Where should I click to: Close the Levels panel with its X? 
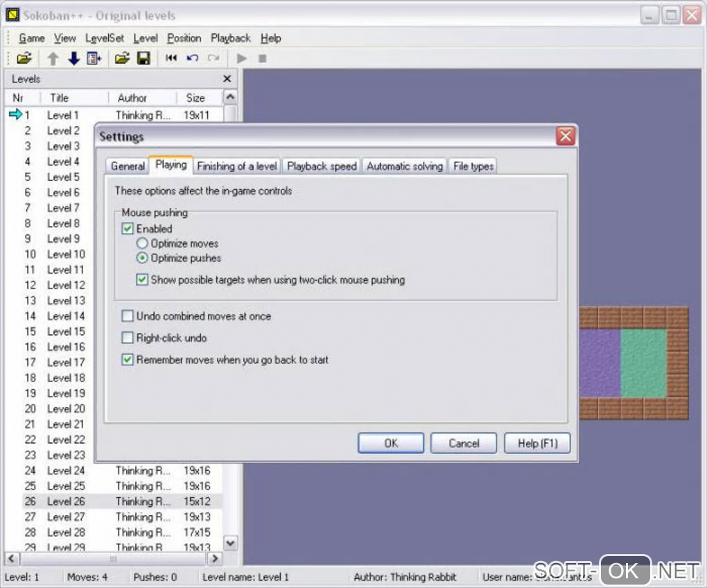[227, 79]
